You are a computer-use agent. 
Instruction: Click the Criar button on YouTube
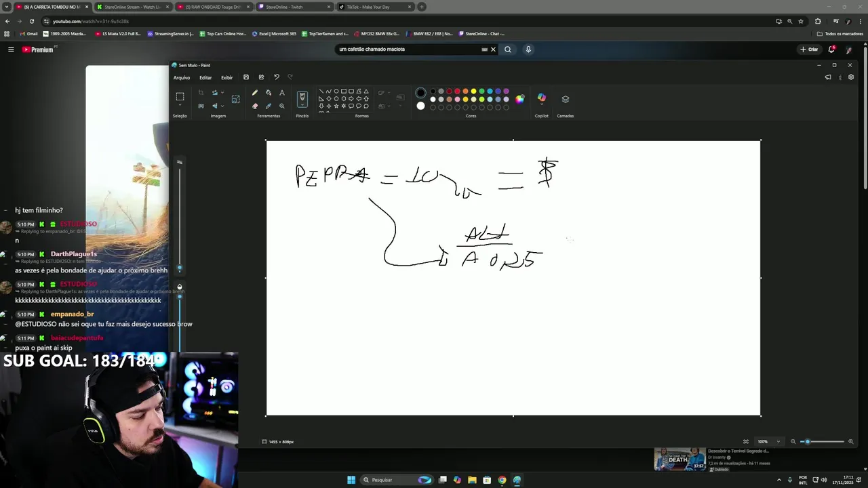pos(808,49)
